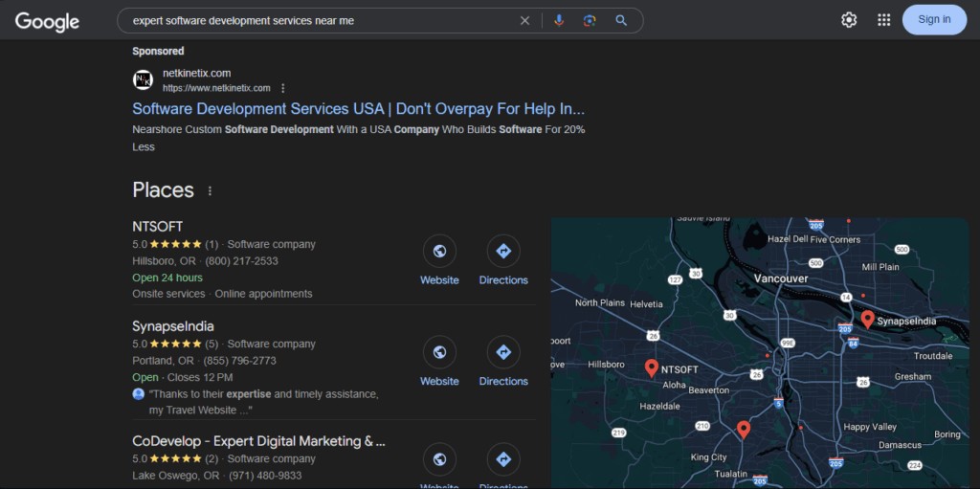
Task: Open the SynapseIndia listing
Action: 173,326
